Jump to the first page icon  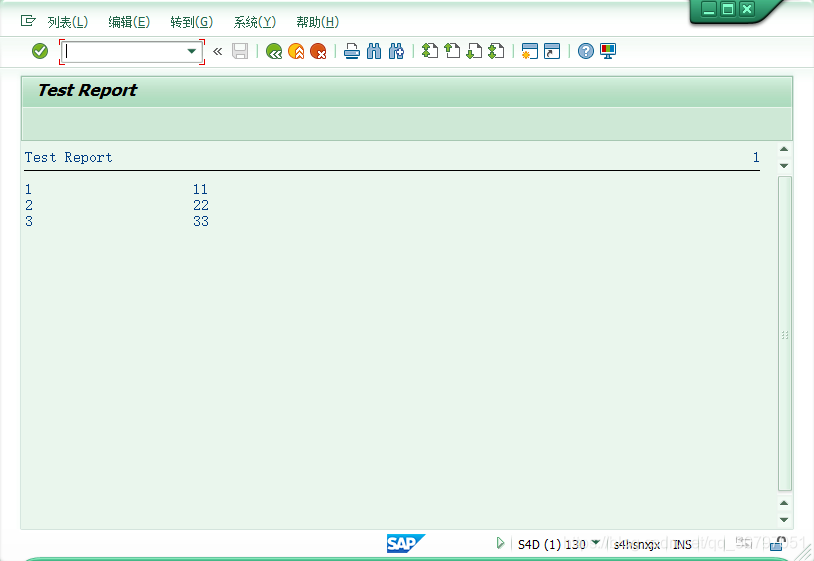[x=430, y=51]
